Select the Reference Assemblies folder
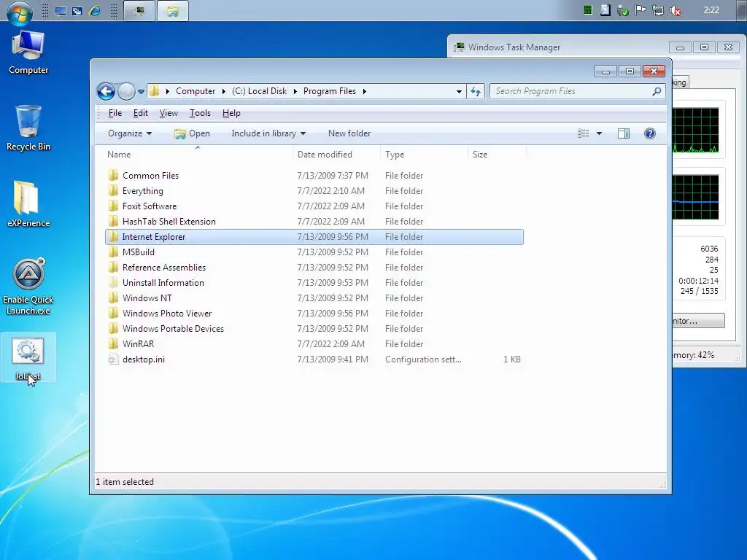 [x=314, y=268]
